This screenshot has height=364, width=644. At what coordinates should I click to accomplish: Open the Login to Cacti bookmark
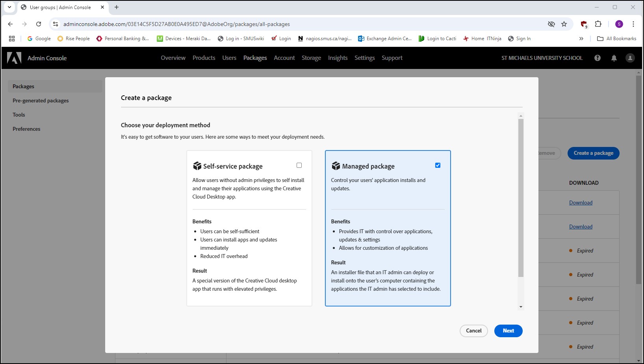pyautogui.click(x=437, y=39)
